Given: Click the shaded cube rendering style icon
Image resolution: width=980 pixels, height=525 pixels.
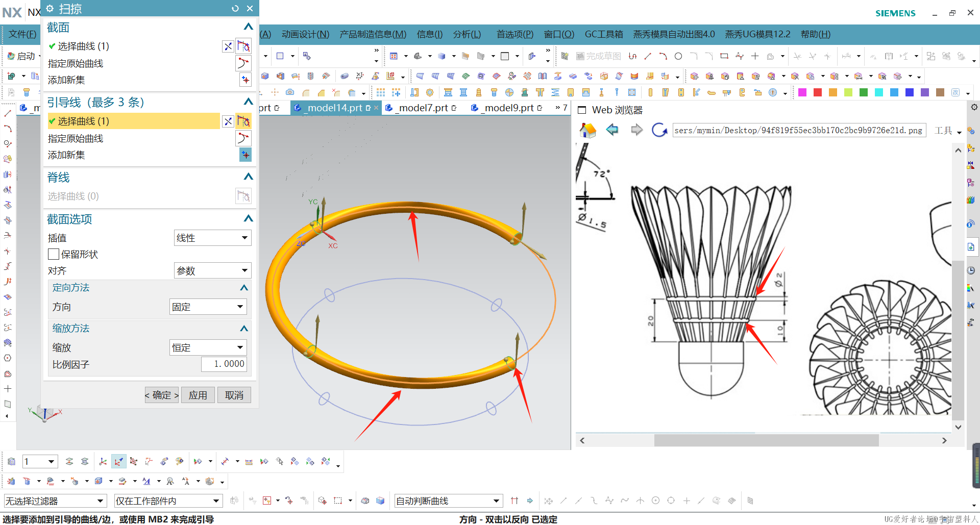Looking at the screenshot, I should (442, 56).
